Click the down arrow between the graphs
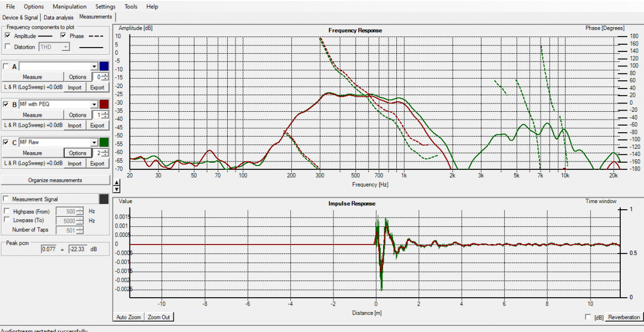 116,190
